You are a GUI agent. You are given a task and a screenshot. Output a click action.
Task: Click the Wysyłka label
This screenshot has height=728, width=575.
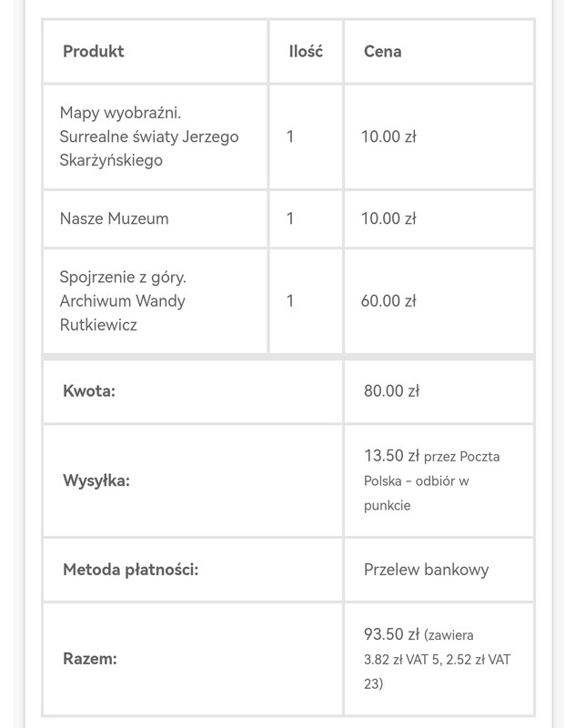(x=96, y=480)
